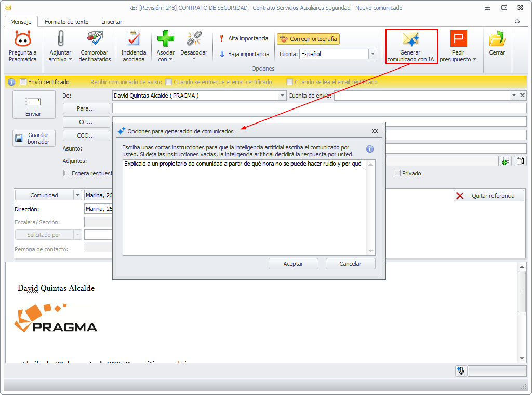The image size is (532, 395).
Task: Click the microphone dictation icon
Action: point(461,371)
